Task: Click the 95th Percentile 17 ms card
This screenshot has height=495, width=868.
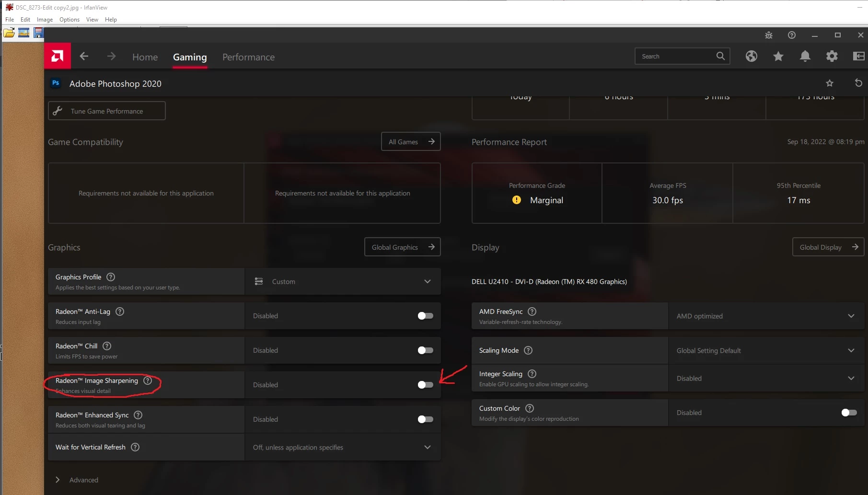Action: coord(799,193)
